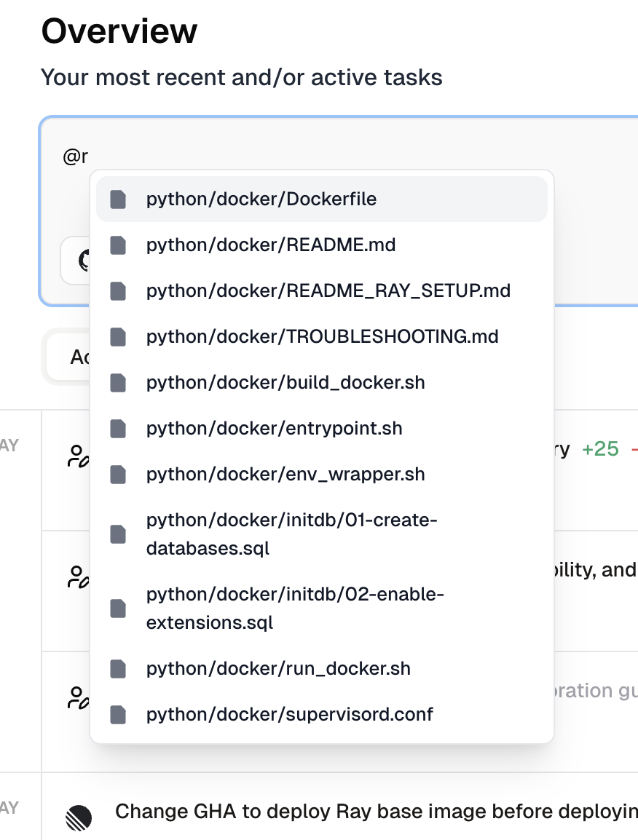This screenshot has height=840, width=638.
Task: Click the file icon beside python/docker/README.md
Action: pos(117,245)
